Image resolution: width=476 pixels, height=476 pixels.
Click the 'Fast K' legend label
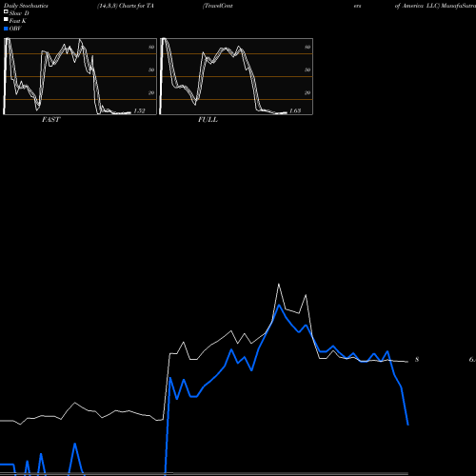click(18, 21)
